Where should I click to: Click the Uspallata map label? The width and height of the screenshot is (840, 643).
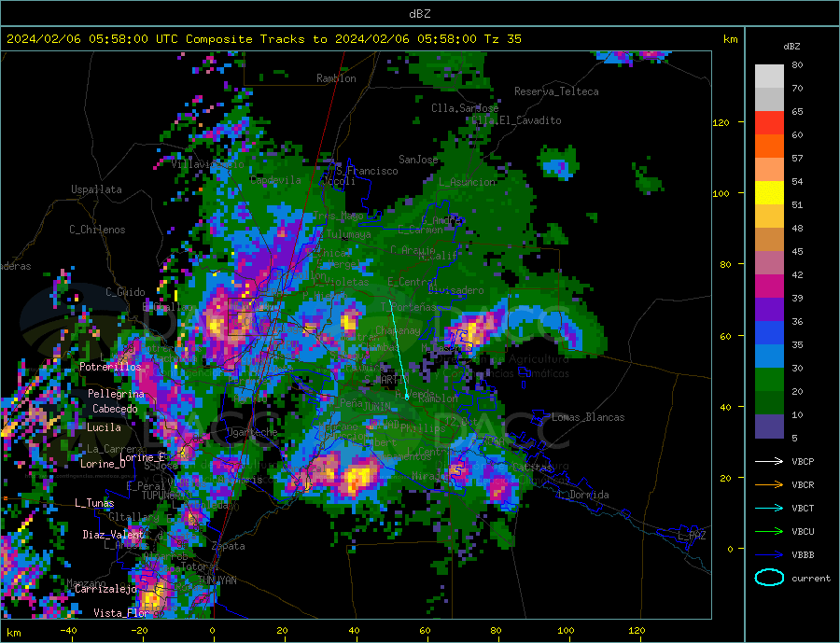click(96, 189)
